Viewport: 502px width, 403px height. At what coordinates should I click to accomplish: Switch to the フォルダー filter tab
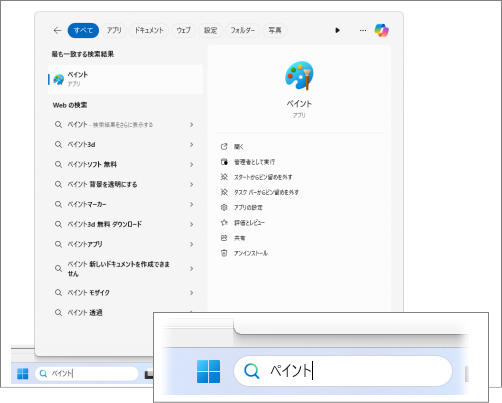click(243, 30)
